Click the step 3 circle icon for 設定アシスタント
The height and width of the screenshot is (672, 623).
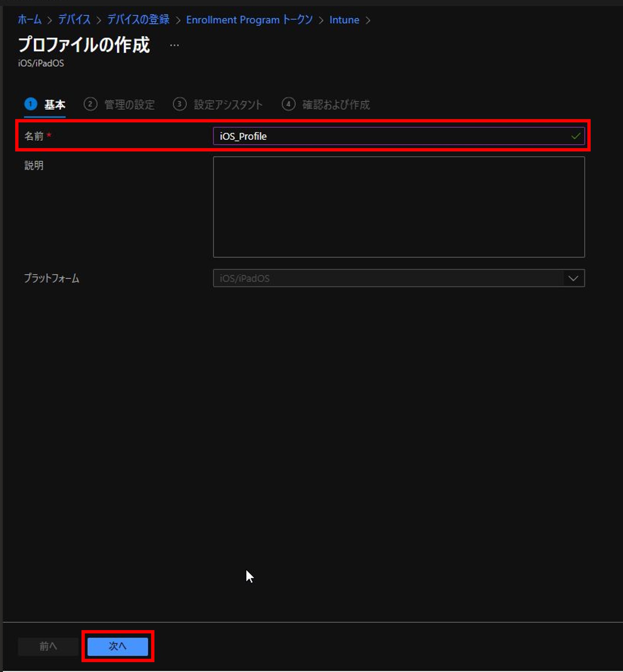point(180,105)
